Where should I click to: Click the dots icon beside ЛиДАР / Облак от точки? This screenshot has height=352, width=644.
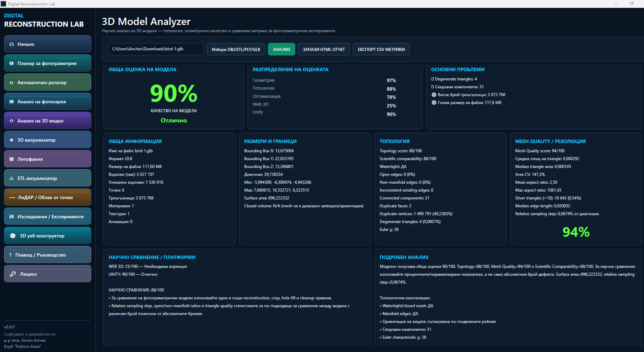point(12,197)
